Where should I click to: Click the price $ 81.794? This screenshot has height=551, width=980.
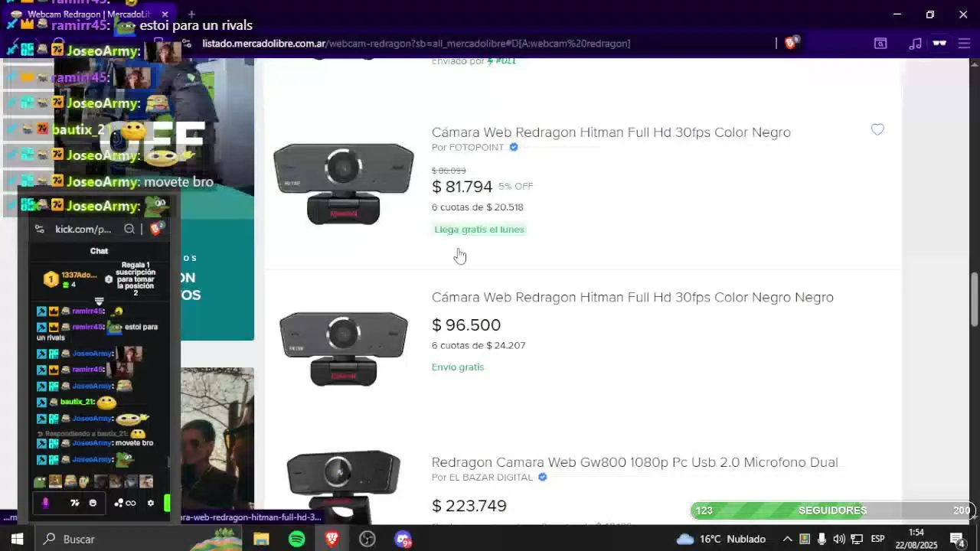(x=462, y=187)
